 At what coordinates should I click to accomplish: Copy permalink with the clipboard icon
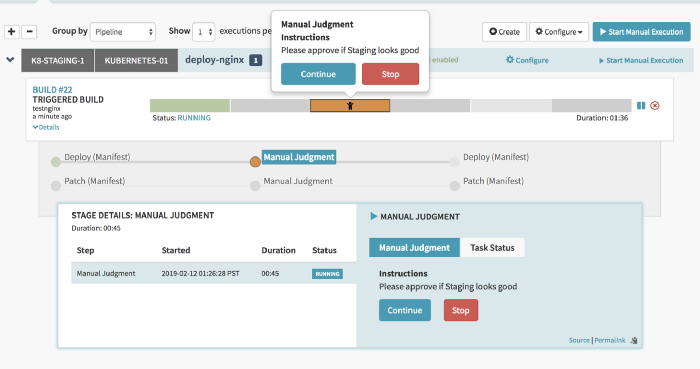634,340
